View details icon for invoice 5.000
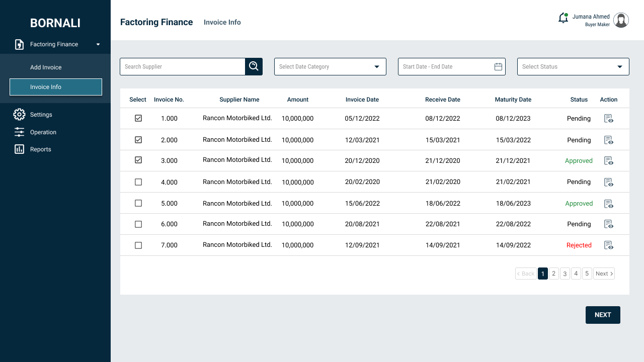 [609, 204]
